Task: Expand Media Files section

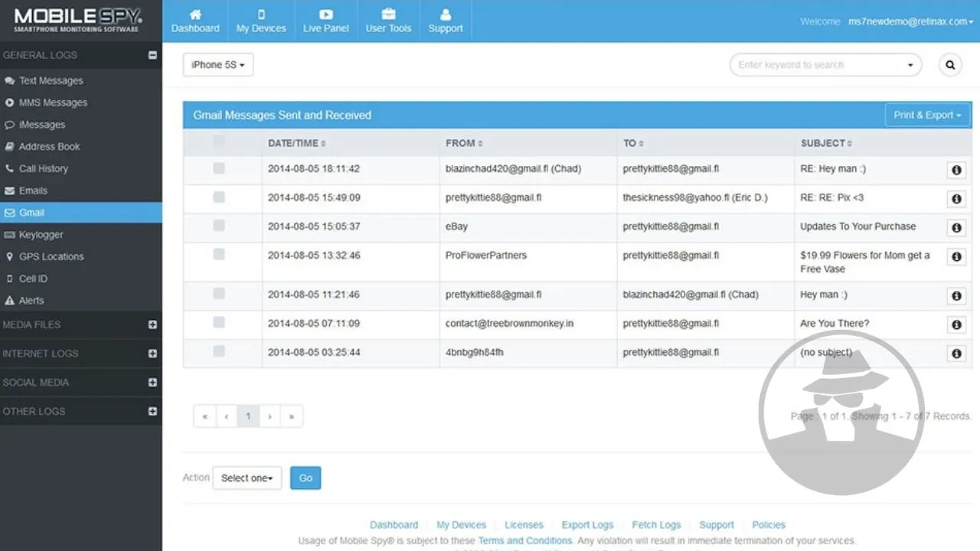Action: point(152,324)
